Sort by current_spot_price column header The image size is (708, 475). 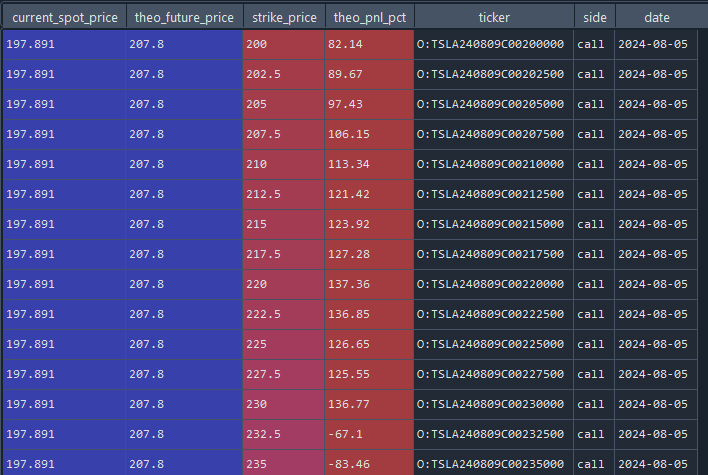click(65, 18)
